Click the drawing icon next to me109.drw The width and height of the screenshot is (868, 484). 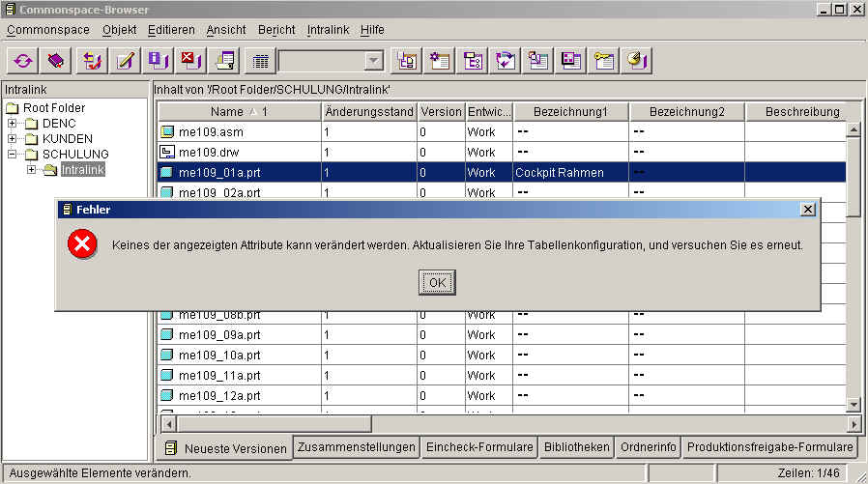pyautogui.click(x=167, y=152)
